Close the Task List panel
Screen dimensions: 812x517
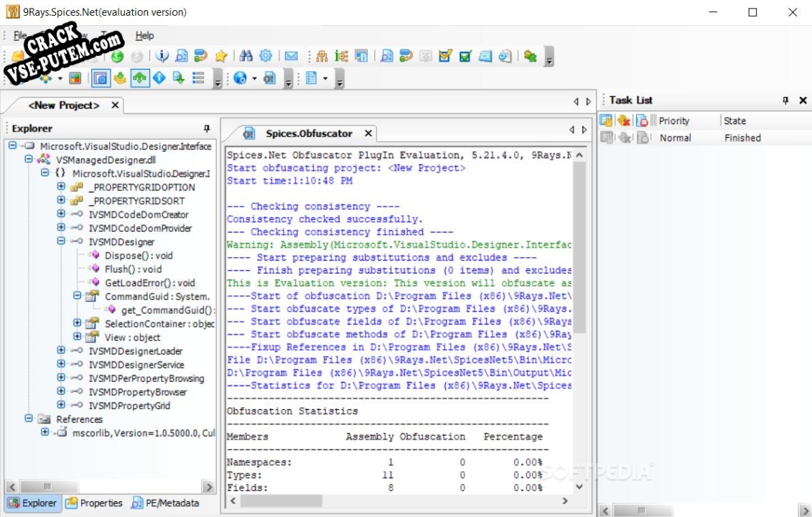[803, 100]
